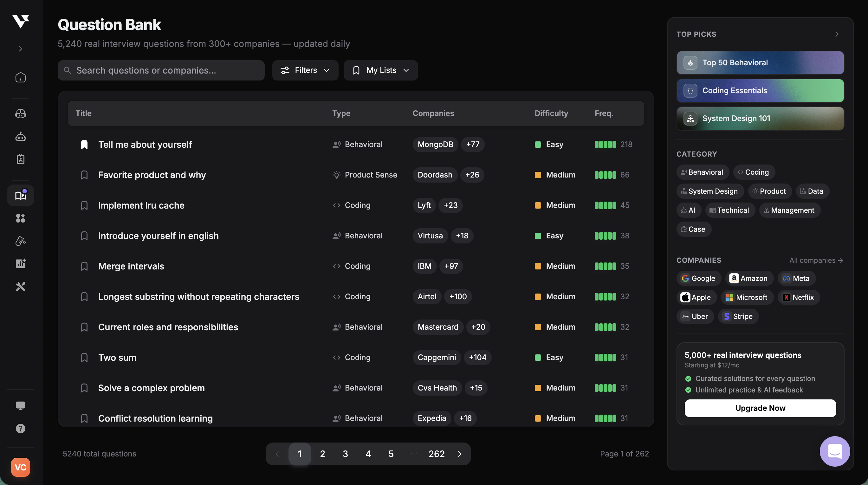Open the Conflict resolution learning question
Viewport: 868px width, 485px height.
(155, 418)
